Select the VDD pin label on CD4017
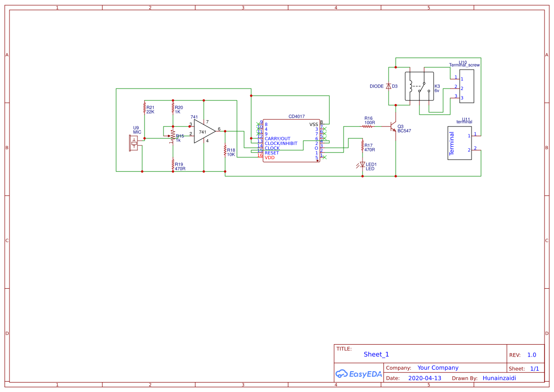The image size is (554, 392). pyautogui.click(x=269, y=157)
